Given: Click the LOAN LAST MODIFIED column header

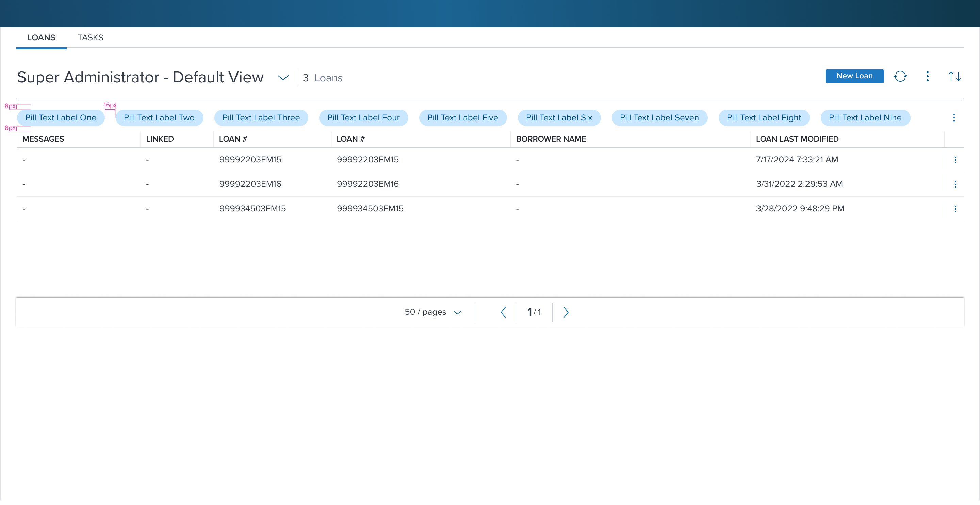Looking at the screenshot, I should (797, 139).
